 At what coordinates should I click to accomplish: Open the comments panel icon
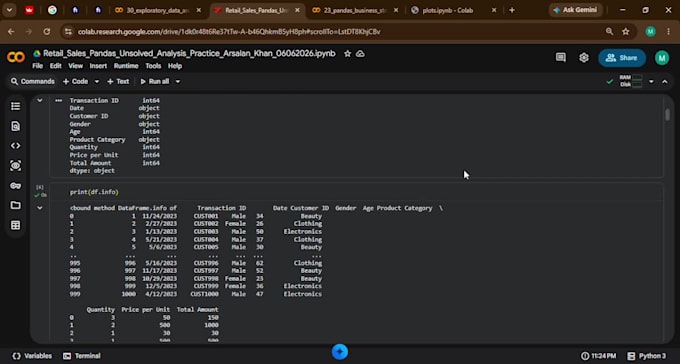561,58
